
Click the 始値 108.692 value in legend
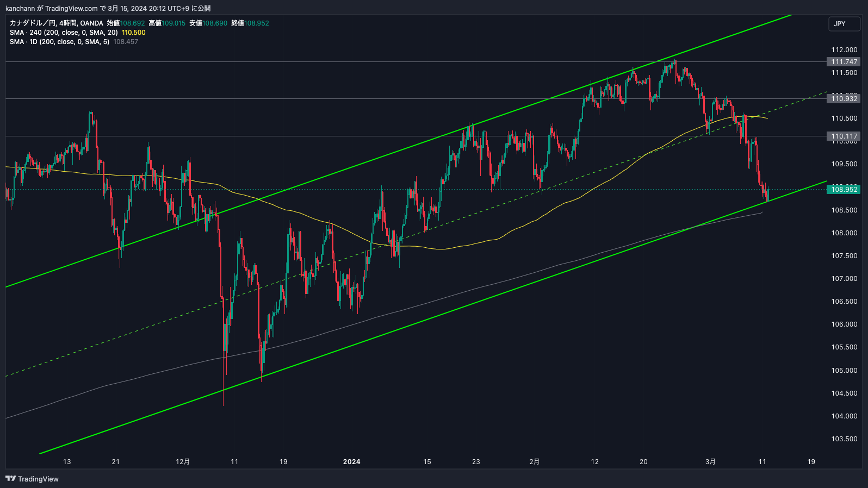(x=132, y=23)
